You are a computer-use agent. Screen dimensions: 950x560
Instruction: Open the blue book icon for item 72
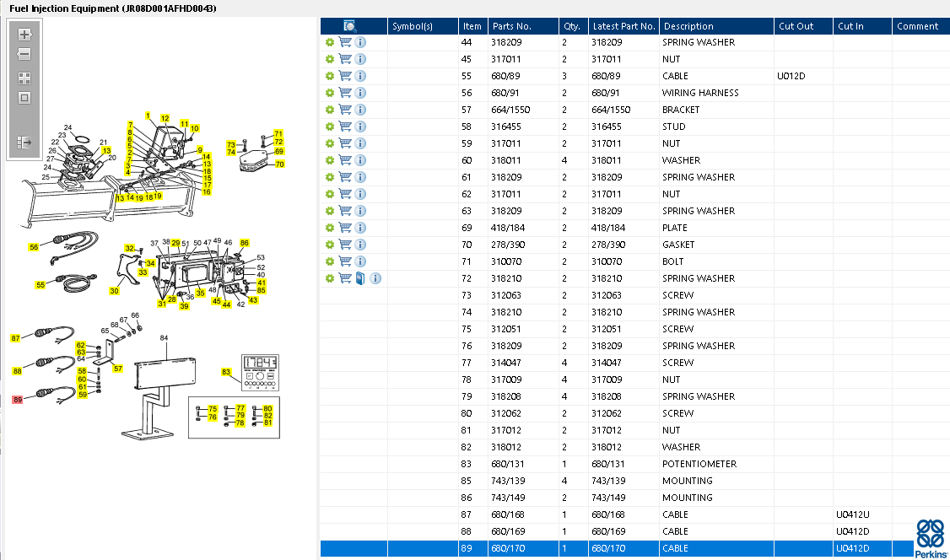[360, 278]
